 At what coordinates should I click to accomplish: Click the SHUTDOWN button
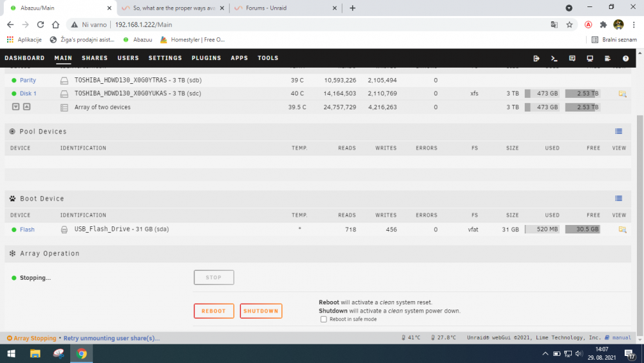pyautogui.click(x=261, y=311)
